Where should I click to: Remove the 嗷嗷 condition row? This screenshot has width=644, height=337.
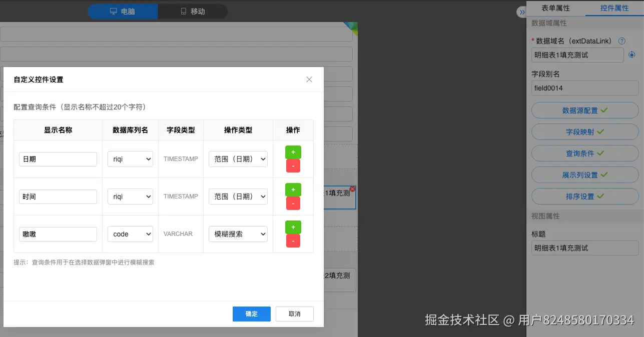(293, 241)
